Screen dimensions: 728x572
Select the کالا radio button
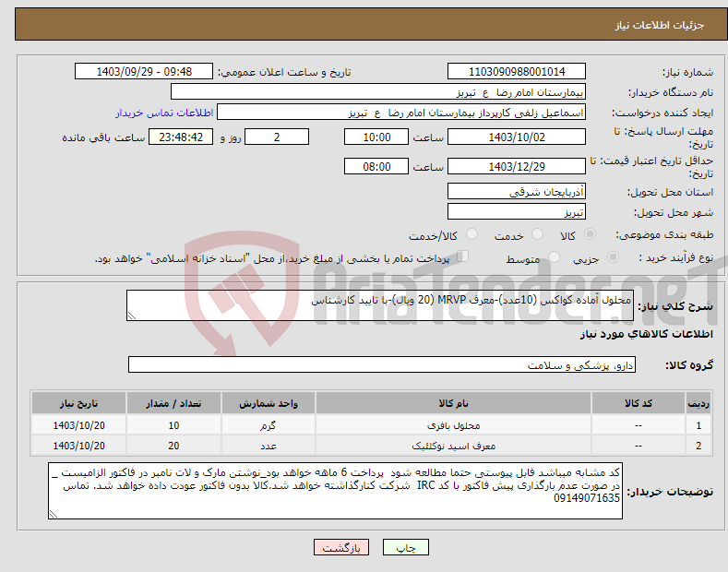590,234
